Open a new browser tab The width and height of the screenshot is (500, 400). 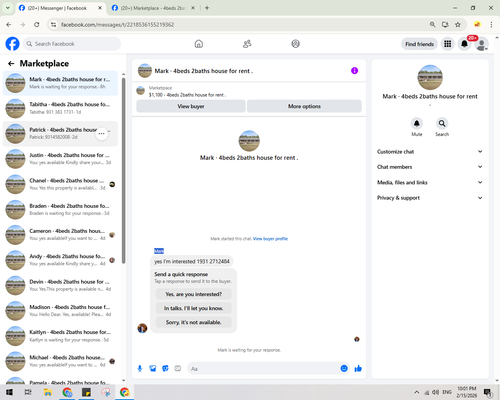click(207, 8)
